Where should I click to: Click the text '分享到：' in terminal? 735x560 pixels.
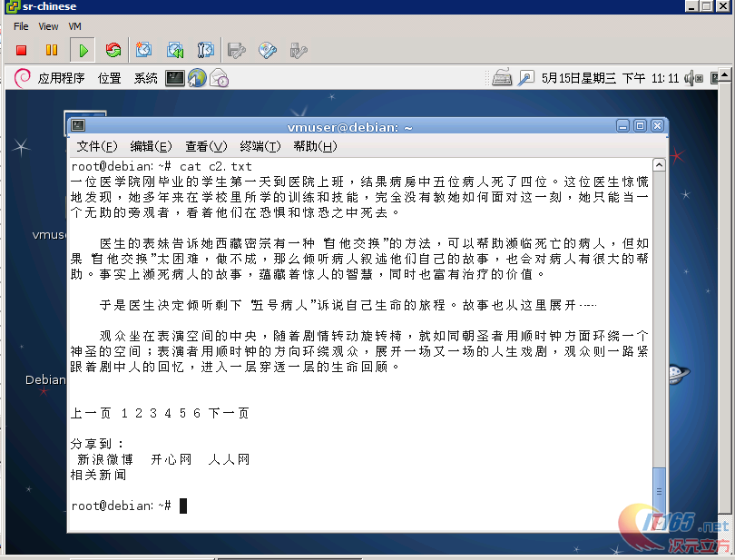tap(97, 444)
